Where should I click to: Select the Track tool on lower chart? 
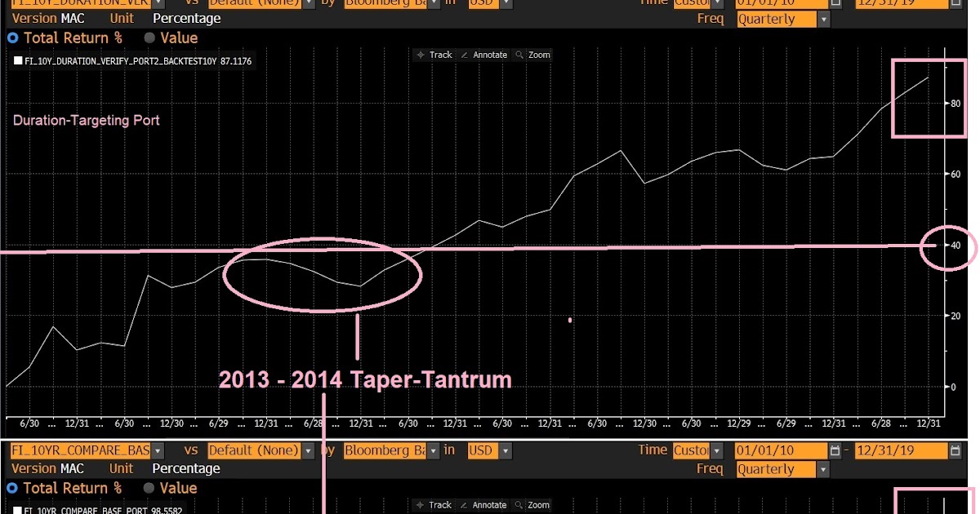(434, 505)
